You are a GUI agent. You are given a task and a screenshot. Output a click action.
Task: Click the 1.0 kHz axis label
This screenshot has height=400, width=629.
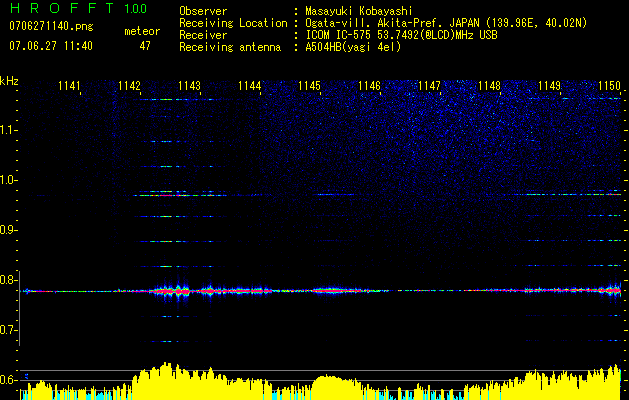click(8, 180)
